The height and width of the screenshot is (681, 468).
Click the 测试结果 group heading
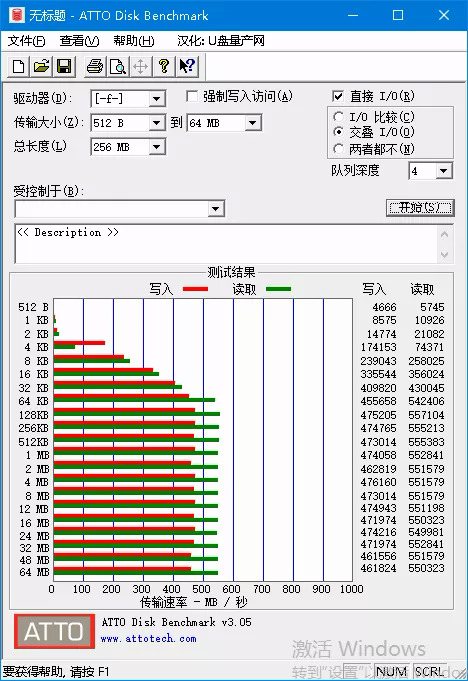[231, 272]
